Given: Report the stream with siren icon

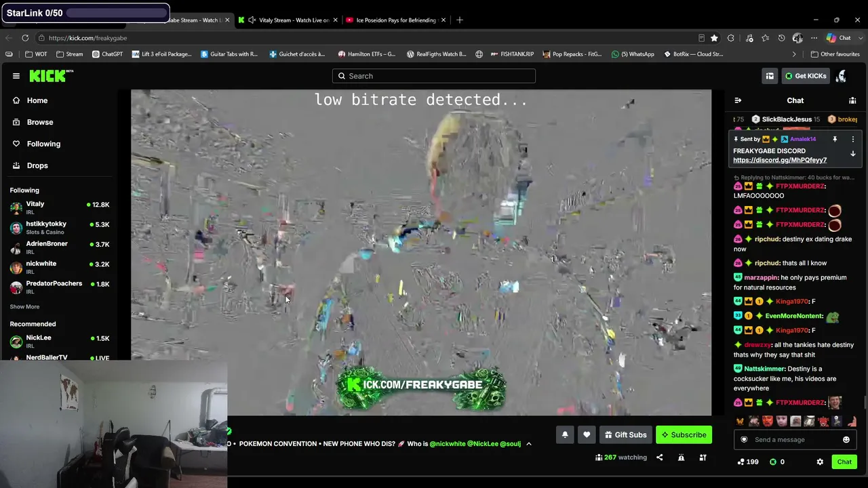Looking at the screenshot, I should (x=681, y=457).
